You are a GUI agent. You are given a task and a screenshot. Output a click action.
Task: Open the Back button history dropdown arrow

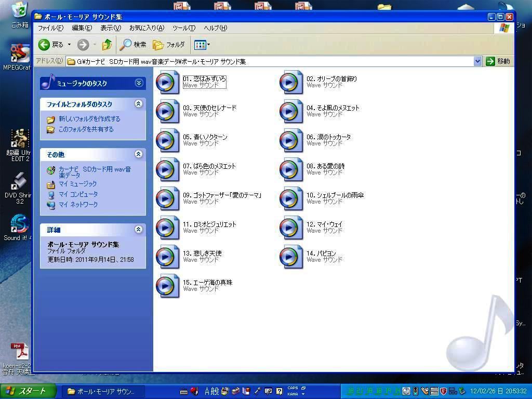[x=69, y=45]
